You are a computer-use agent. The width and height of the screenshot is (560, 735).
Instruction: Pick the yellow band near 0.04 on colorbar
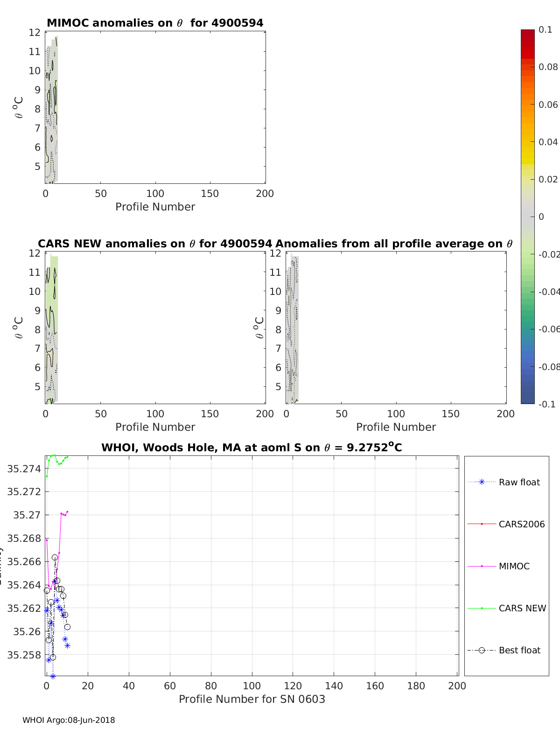coord(527,142)
